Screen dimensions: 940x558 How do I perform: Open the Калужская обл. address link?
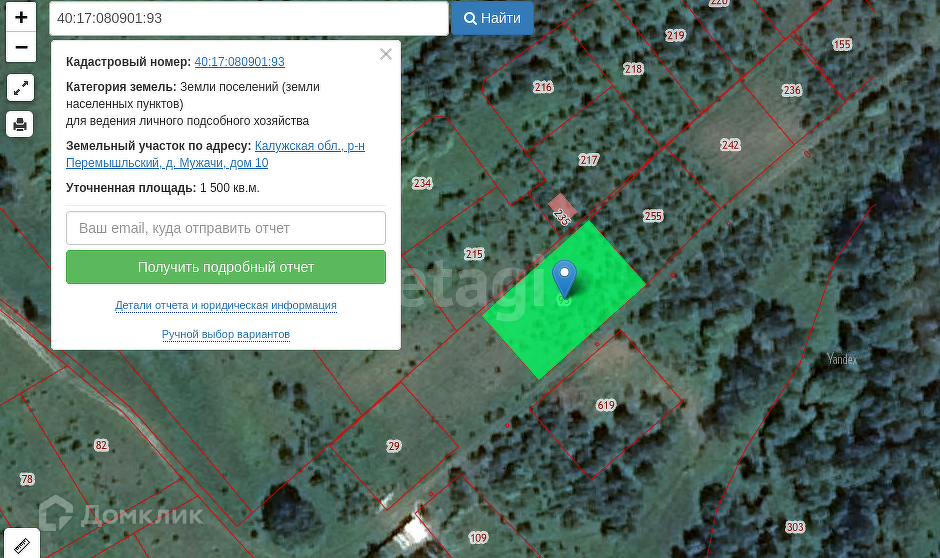pos(215,154)
